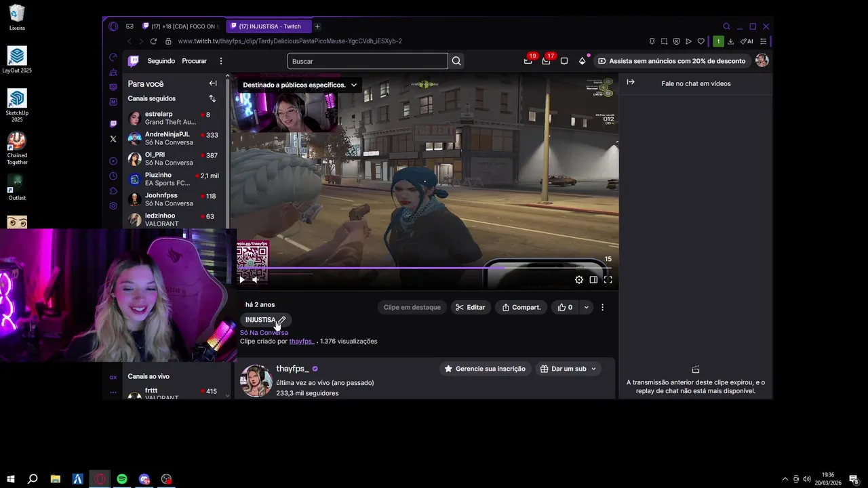Image resolution: width=868 pixels, height=488 pixels.
Task: Open the Bits diamond icon
Action: tap(582, 61)
